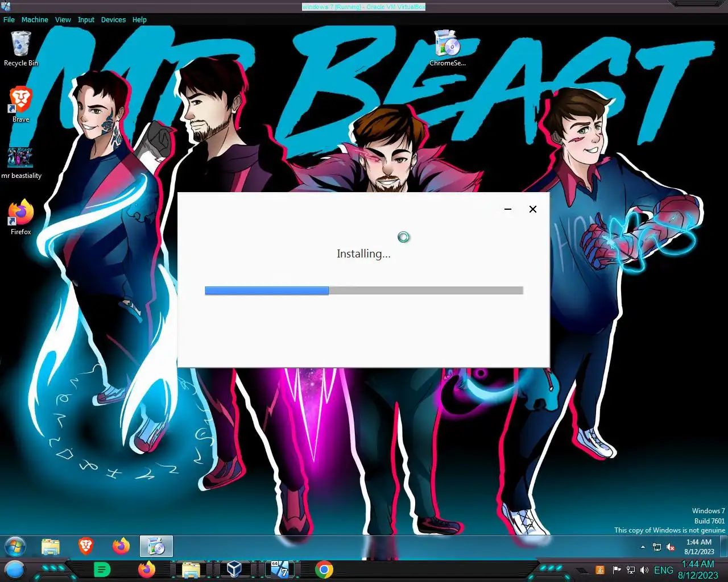Activate the installer task in guest taskbar
Image resolution: width=728 pixels, height=582 pixels.
click(156, 547)
